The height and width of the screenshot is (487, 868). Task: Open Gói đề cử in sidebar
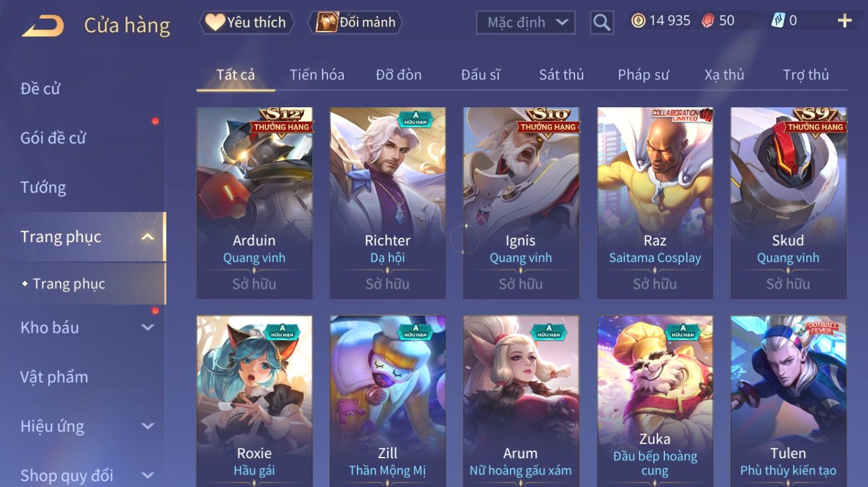[x=53, y=138]
